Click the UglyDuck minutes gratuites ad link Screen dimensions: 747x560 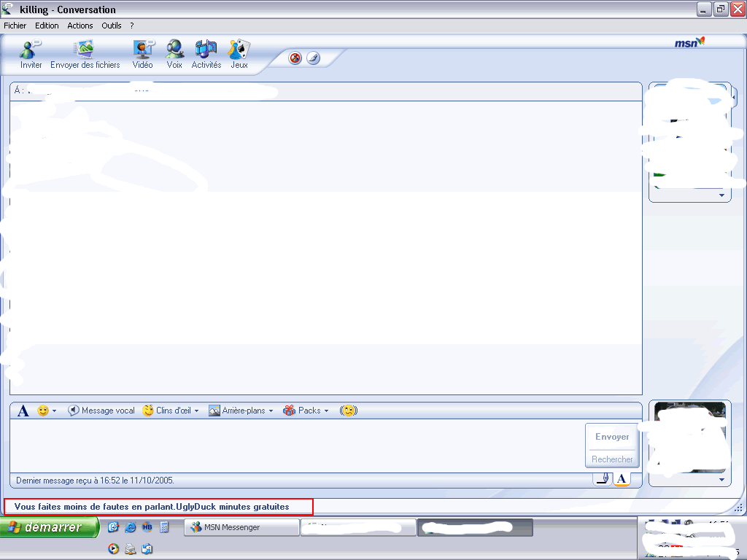point(152,507)
